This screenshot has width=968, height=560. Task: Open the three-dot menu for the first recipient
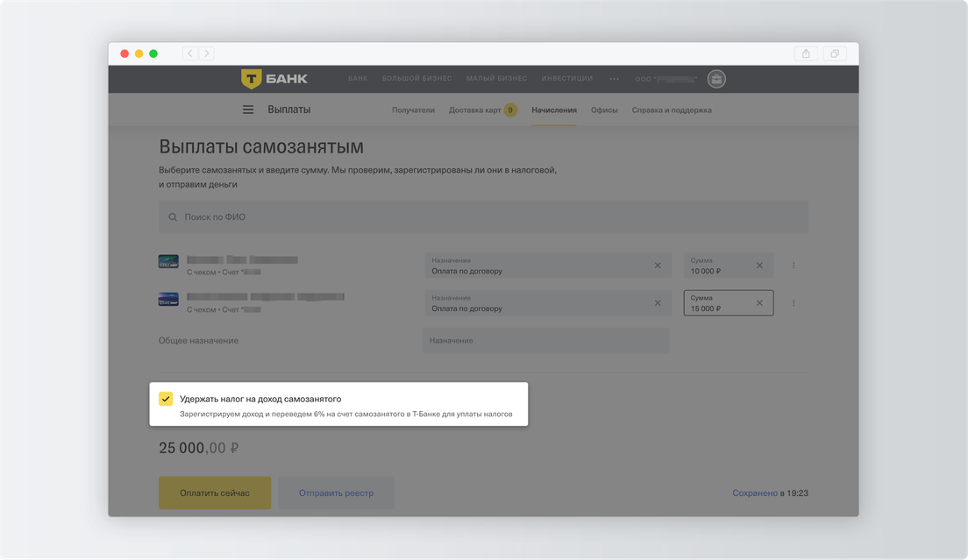(x=794, y=266)
